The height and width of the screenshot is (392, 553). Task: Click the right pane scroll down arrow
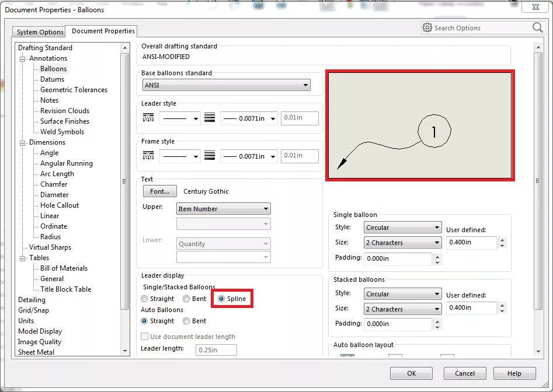coord(538,351)
